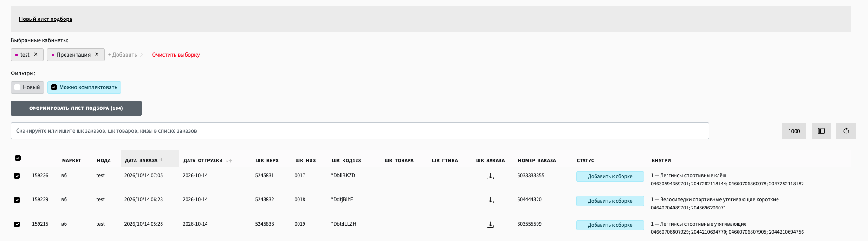Remove the Презентация cabinet chip
The image size is (868, 241).
(97, 54)
